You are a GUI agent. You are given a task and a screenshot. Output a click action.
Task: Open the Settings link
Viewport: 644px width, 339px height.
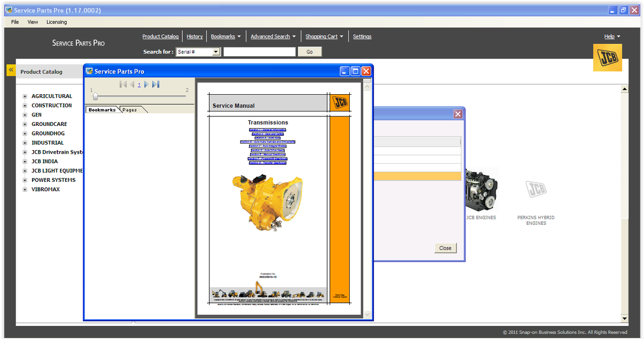tap(362, 36)
